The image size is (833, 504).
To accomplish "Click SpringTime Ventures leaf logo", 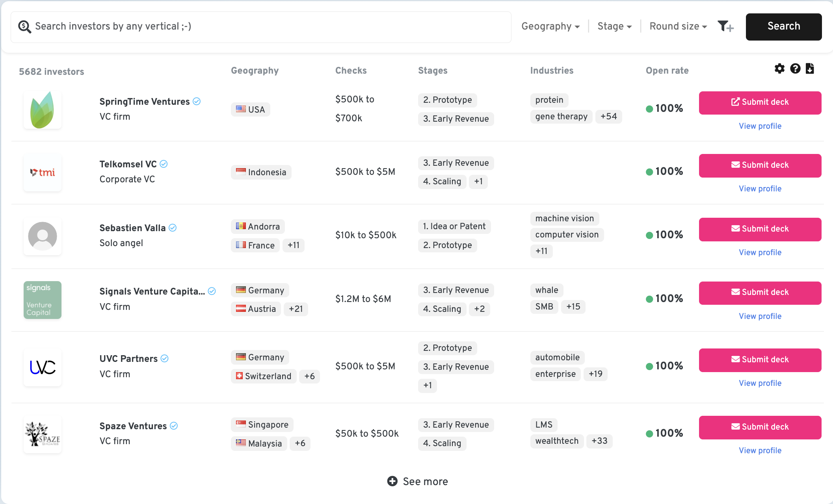I will tap(43, 110).
